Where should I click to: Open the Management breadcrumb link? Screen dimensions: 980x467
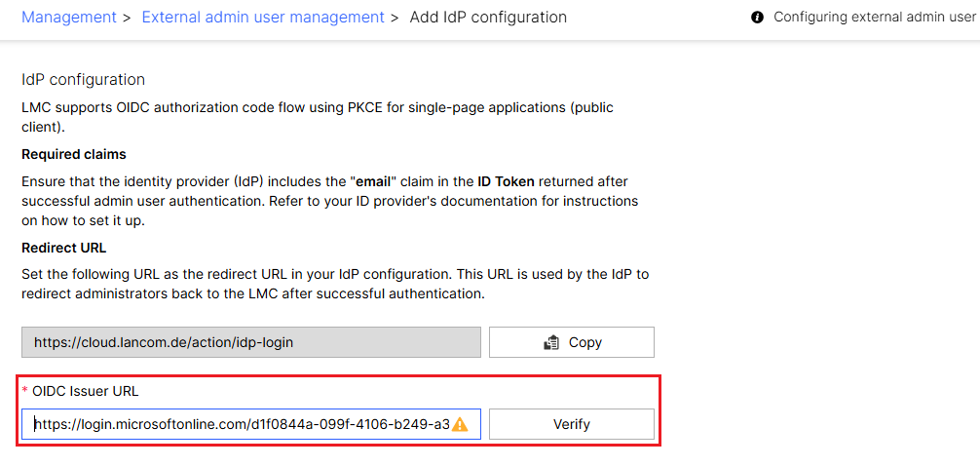(x=68, y=18)
